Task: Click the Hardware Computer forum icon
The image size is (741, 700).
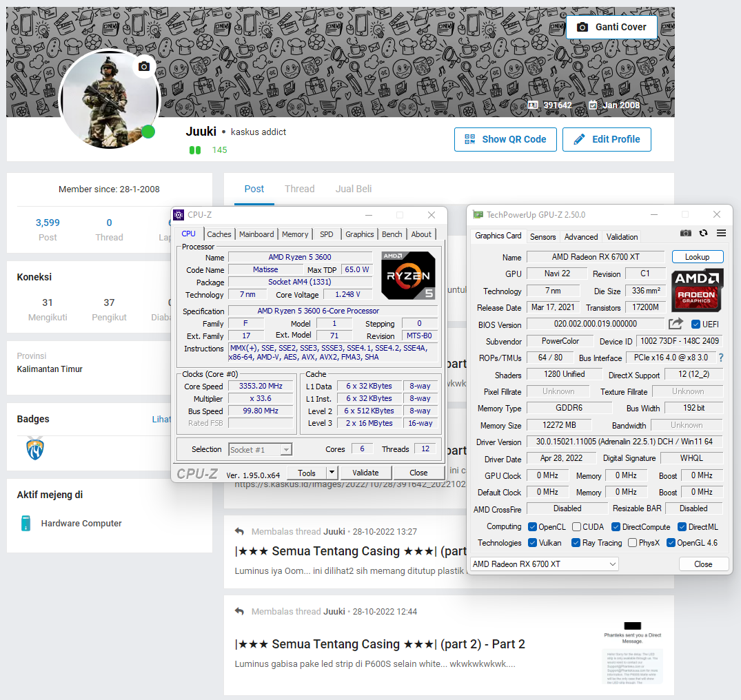Action: click(x=26, y=524)
